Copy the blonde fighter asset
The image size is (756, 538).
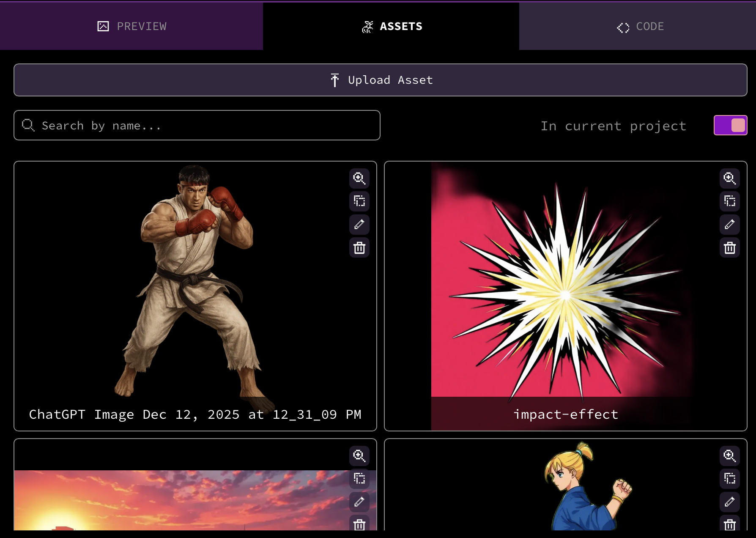[x=730, y=478]
